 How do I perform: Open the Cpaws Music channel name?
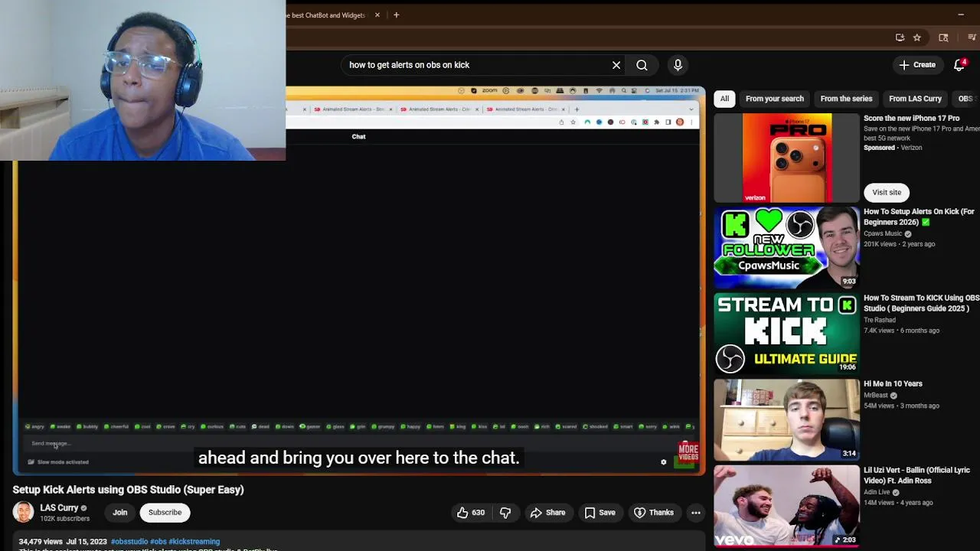(883, 233)
